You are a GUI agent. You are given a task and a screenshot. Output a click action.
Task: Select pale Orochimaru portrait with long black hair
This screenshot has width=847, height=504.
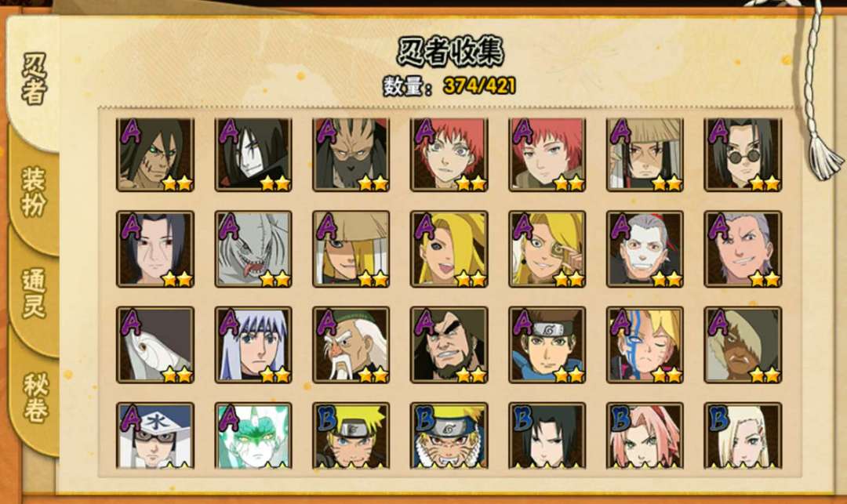[x=253, y=155]
